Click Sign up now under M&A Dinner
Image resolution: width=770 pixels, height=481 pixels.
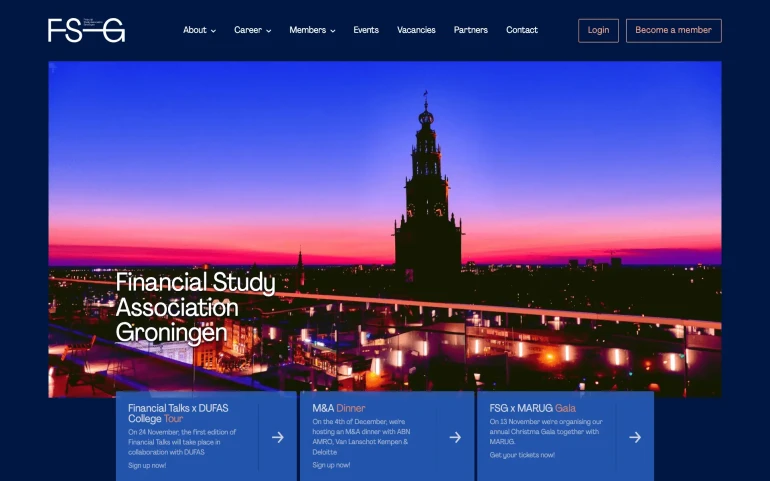pyautogui.click(x=331, y=465)
